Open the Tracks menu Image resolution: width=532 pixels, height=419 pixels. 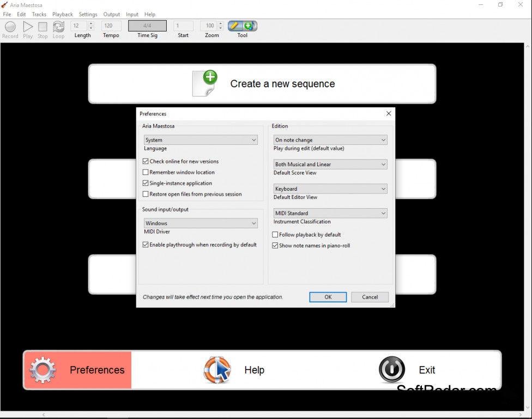pyautogui.click(x=39, y=14)
